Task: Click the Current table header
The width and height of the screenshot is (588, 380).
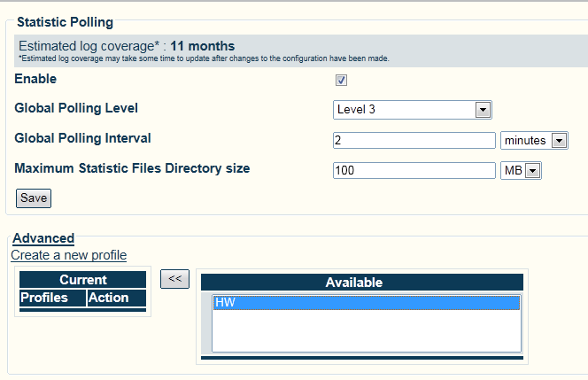Action: (x=83, y=280)
